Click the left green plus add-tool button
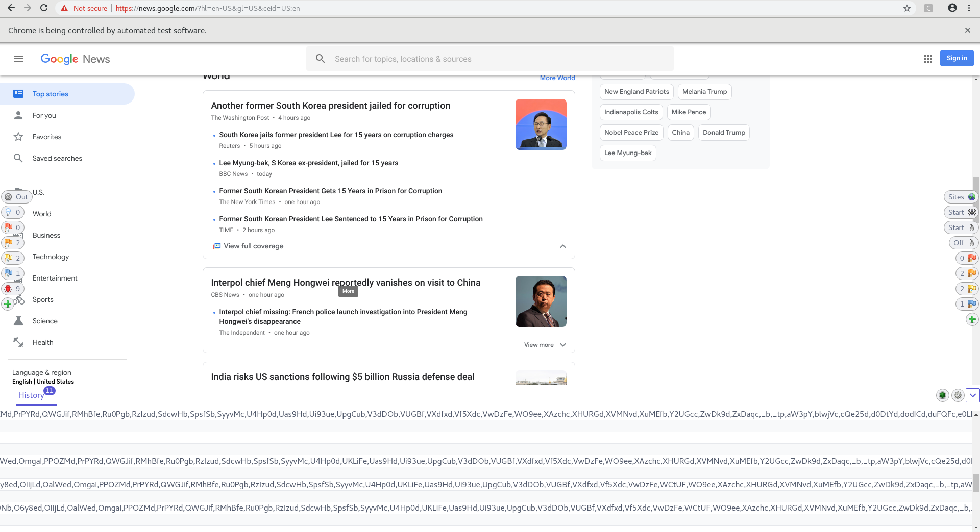Viewport: 980px width, 532px height. (8, 304)
